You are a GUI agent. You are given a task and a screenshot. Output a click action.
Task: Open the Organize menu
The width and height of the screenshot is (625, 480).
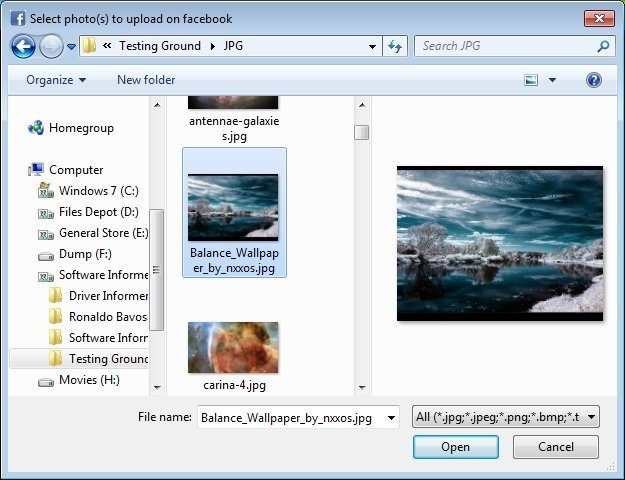pos(56,80)
